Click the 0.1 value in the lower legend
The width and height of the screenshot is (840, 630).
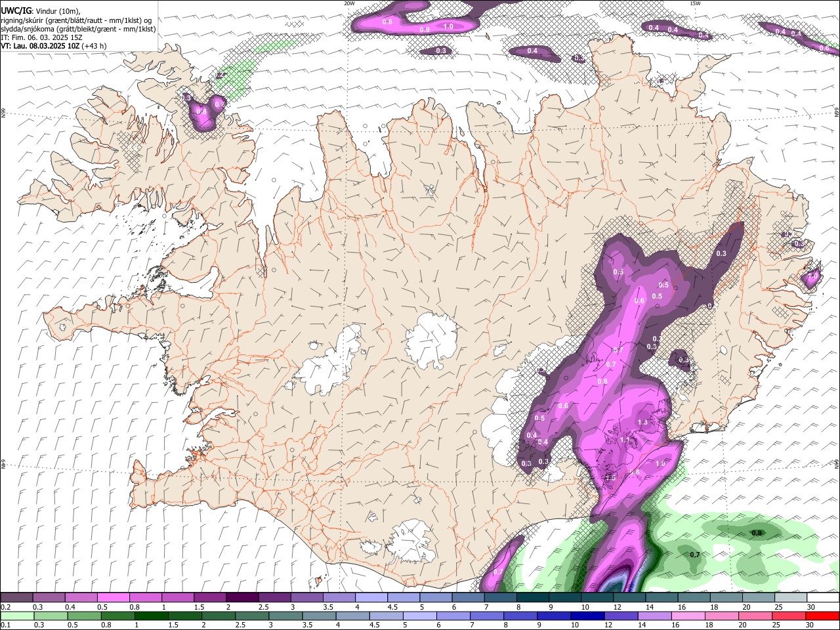click(x=6, y=625)
